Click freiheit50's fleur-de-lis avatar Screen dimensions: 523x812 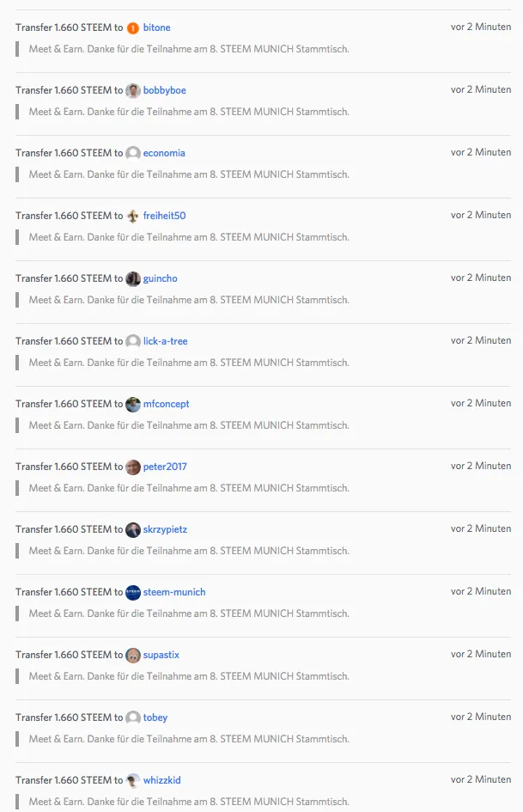pyautogui.click(x=133, y=216)
